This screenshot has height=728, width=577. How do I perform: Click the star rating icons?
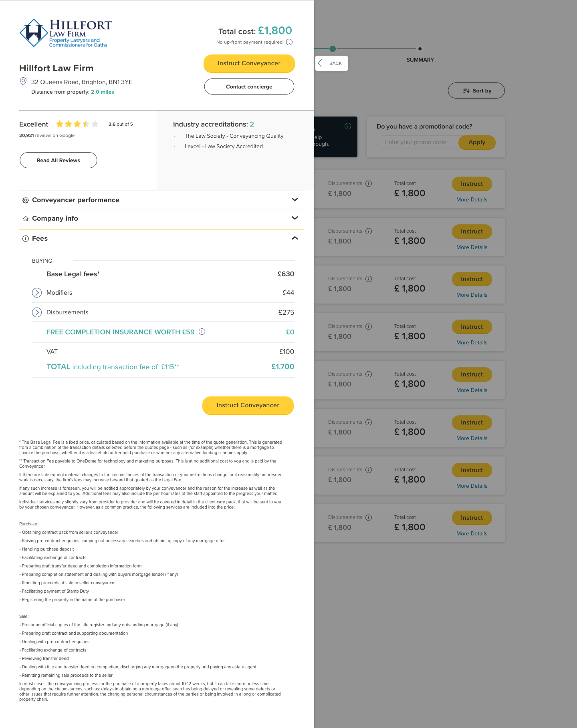coord(77,124)
